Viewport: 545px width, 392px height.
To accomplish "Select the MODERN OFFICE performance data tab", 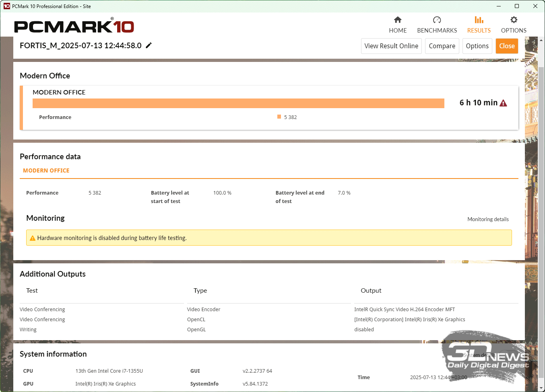I will pyautogui.click(x=46, y=170).
